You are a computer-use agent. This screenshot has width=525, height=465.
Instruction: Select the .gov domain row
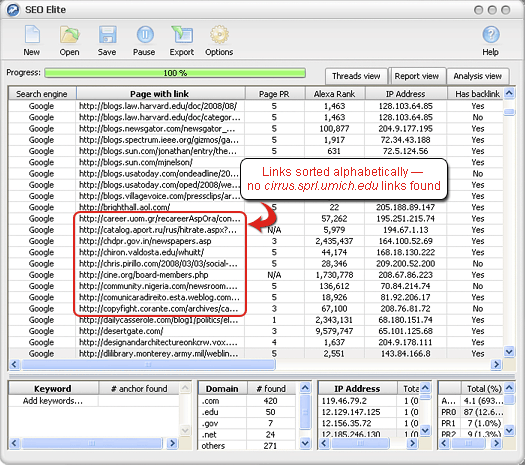[247, 423]
